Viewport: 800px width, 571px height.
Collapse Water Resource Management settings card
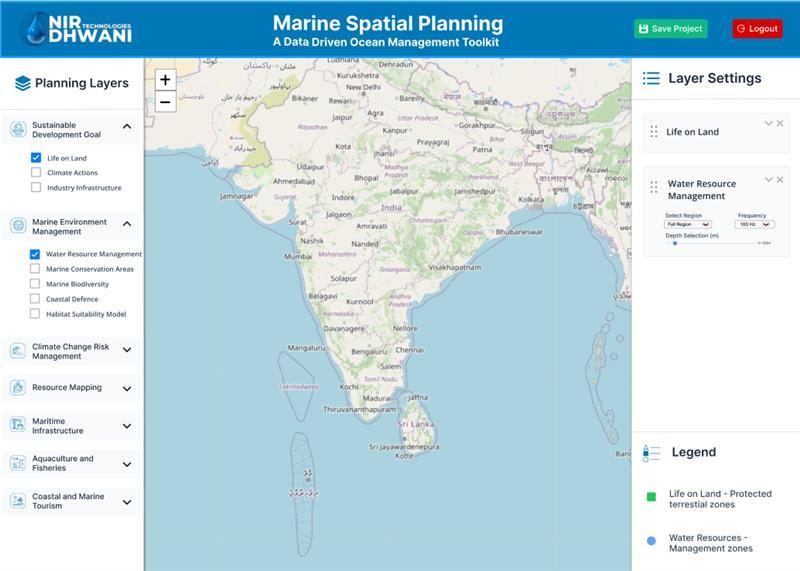click(768, 180)
